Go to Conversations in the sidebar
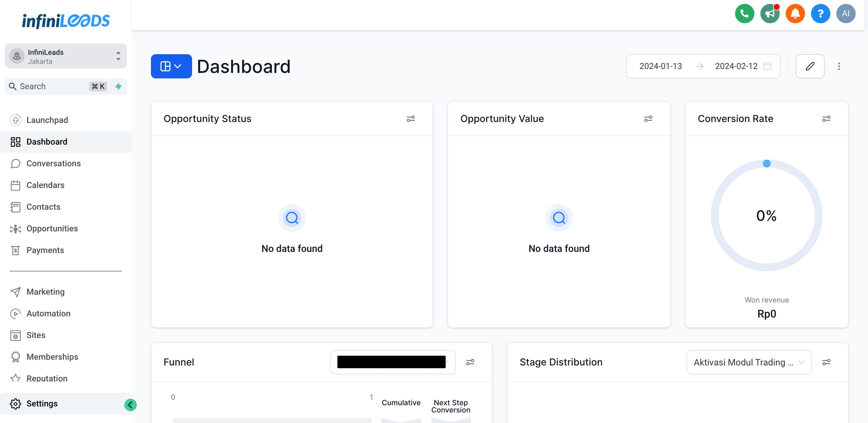 54,163
